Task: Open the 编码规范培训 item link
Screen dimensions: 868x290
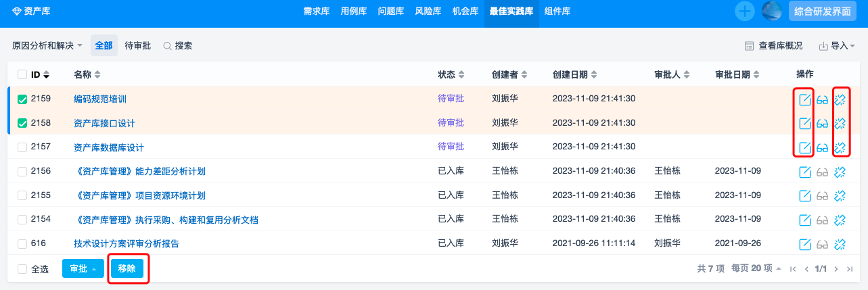Action: pos(100,99)
